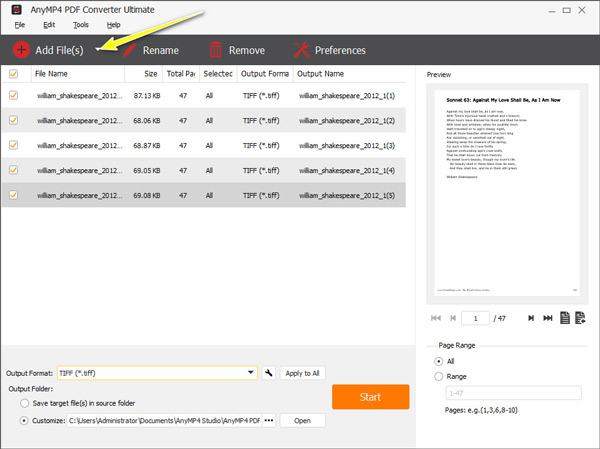
Task: Click the 69.05 KB size cell
Action: (147, 170)
